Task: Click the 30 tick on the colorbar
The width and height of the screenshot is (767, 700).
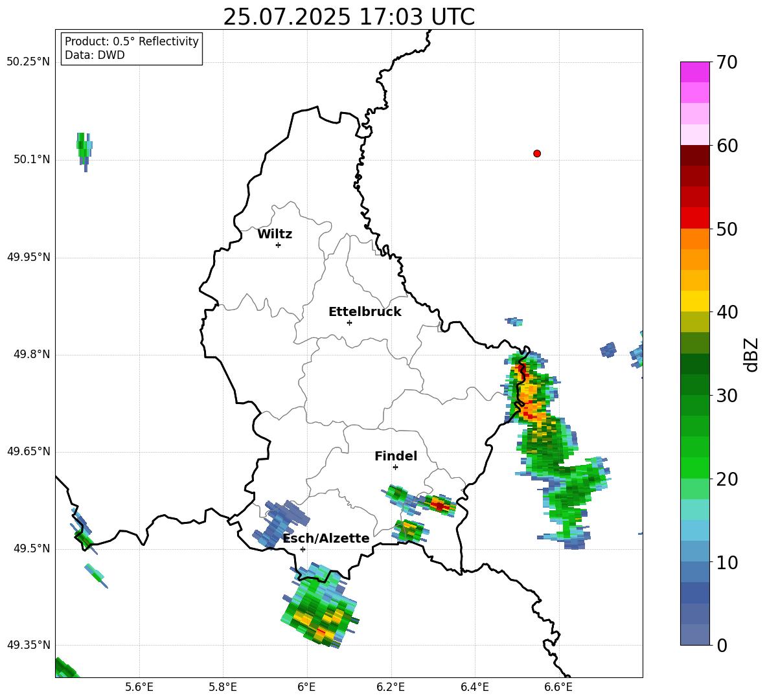Action: [x=726, y=396]
